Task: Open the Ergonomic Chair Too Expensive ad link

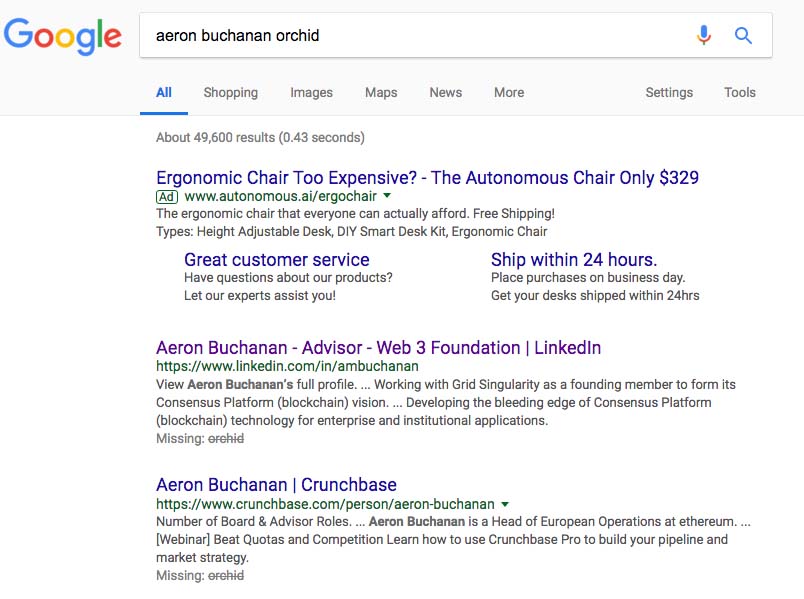Action: coord(427,178)
